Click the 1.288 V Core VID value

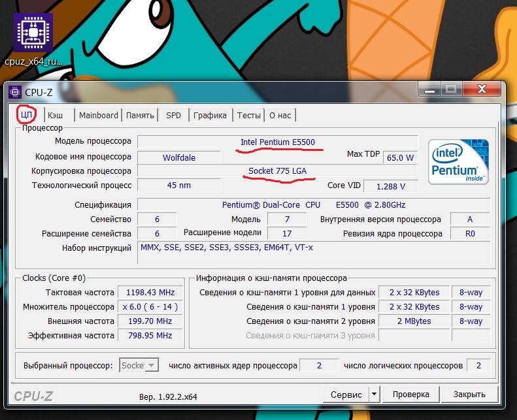(391, 186)
